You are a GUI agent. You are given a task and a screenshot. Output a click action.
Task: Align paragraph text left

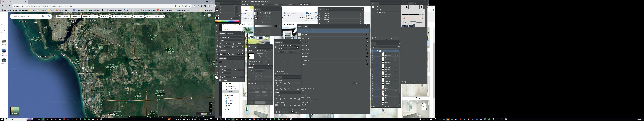(x=221, y=62)
